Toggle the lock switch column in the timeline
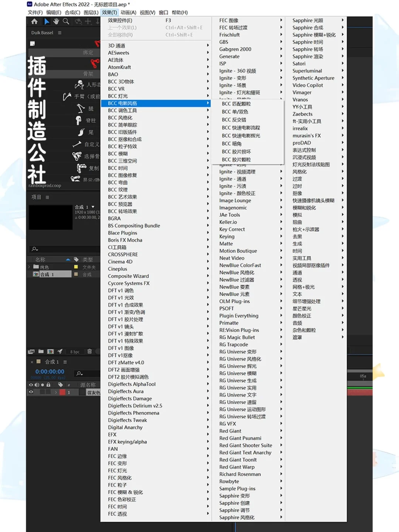 coord(48,385)
